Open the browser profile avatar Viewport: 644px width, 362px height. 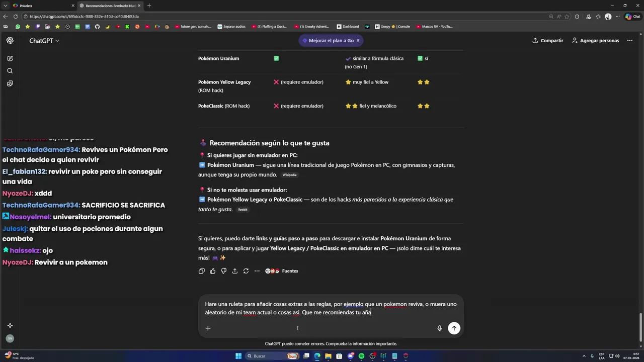tap(608, 16)
